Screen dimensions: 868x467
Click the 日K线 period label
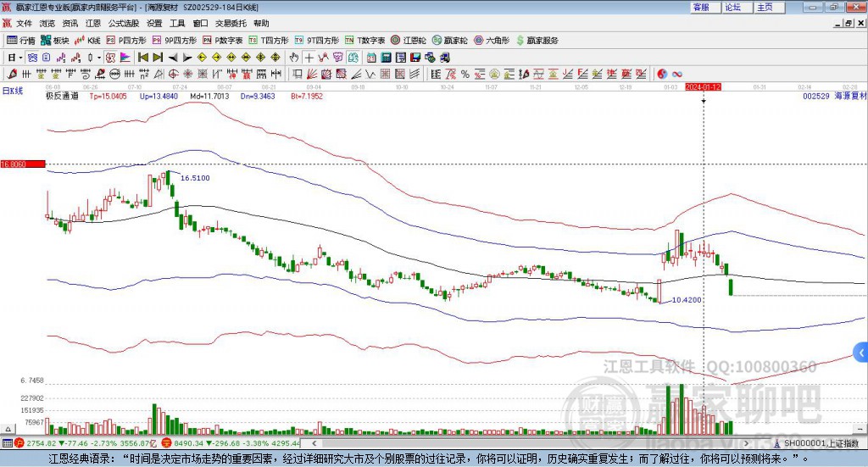point(12,91)
